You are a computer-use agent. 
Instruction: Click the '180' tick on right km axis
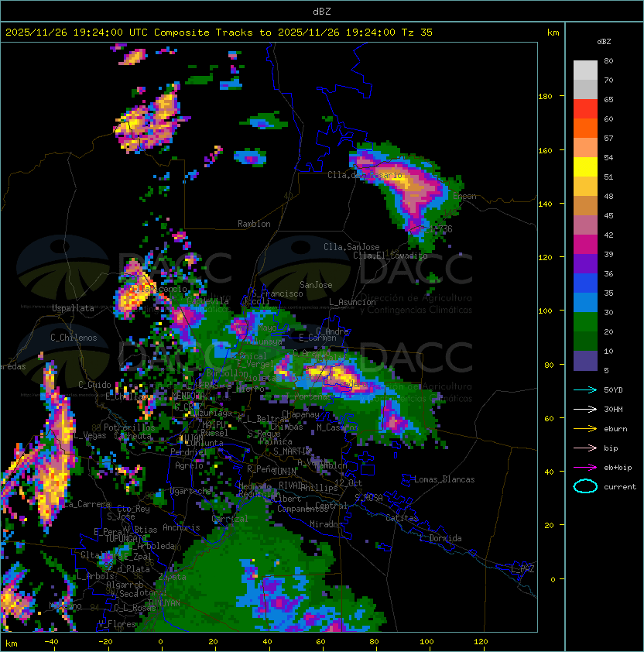point(545,97)
